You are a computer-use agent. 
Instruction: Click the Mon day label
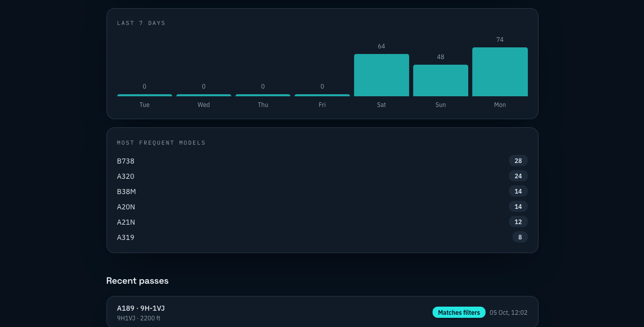pos(500,105)
